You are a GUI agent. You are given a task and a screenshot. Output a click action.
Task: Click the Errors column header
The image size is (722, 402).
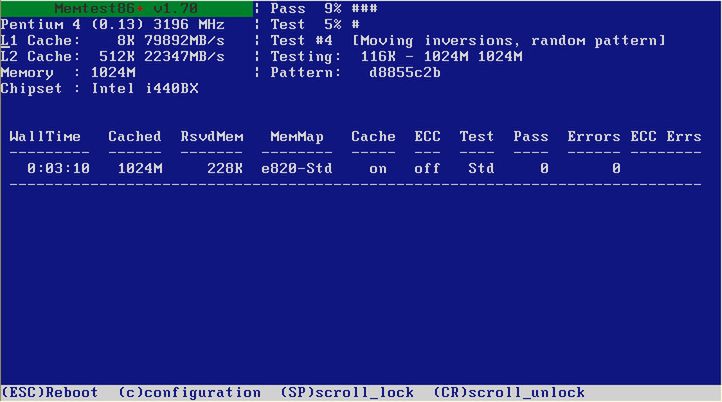pos(594,136)
